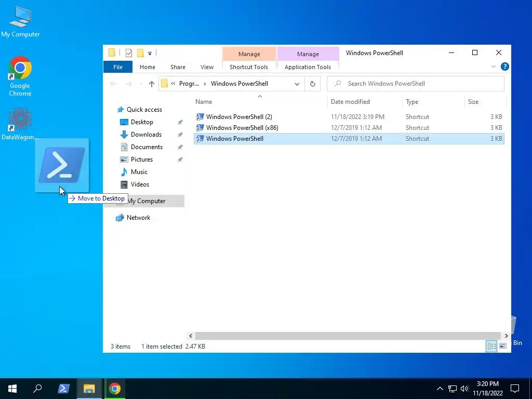
Task: Select Windows PowerShell (2) shortcut file
Action: pos(349,117)
